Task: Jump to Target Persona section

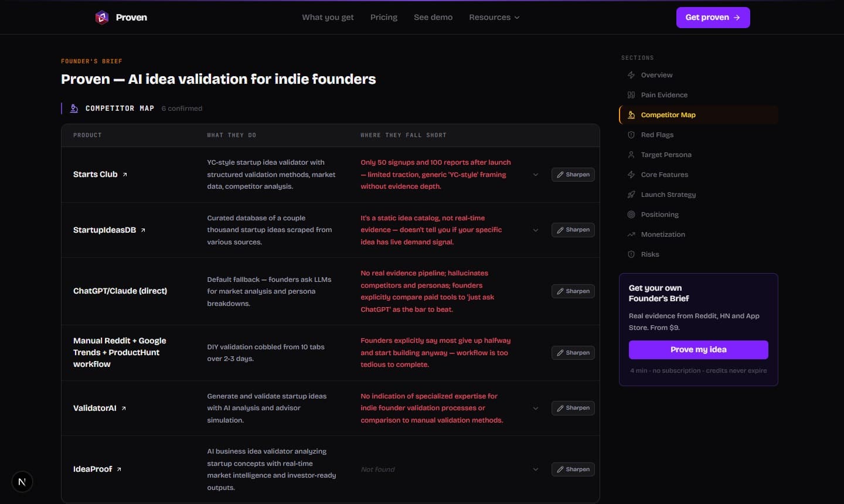Action: (699, 155)
